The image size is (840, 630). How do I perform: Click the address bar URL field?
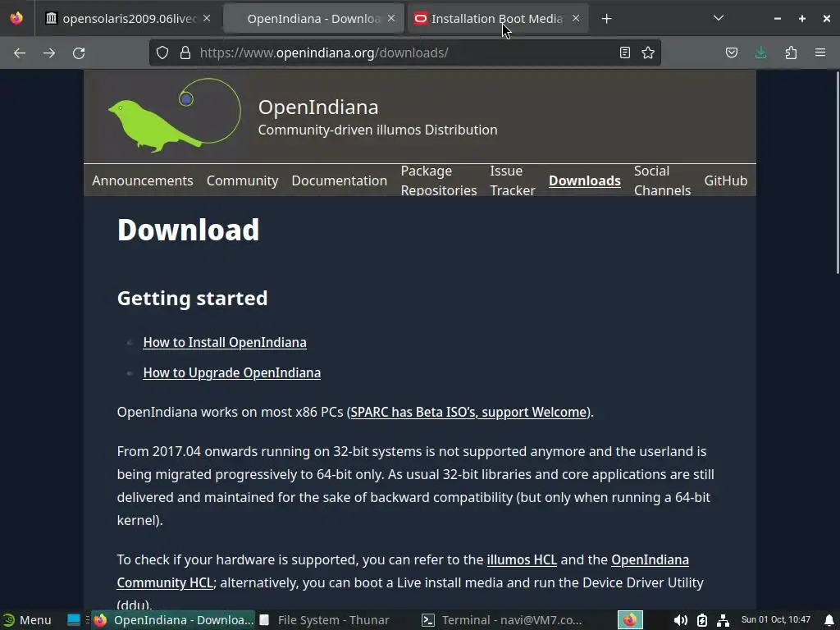click(x=404, y=52)
